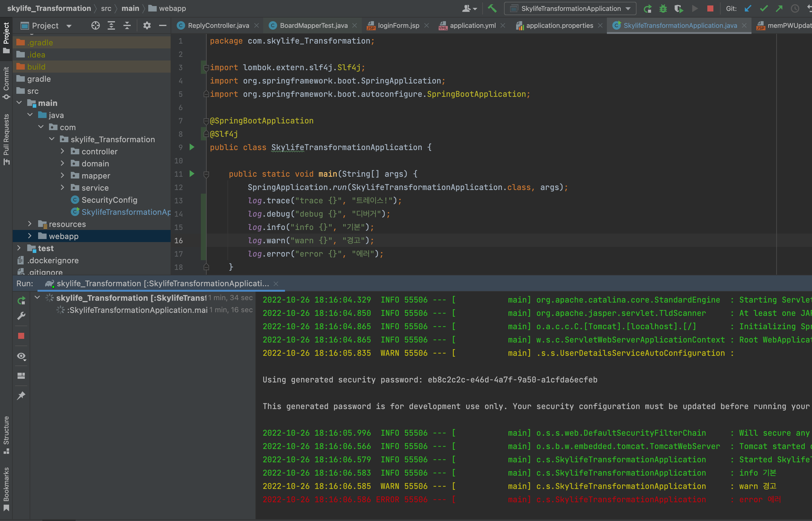Switch to application.yml tab
812x521 pixels.
472,26
